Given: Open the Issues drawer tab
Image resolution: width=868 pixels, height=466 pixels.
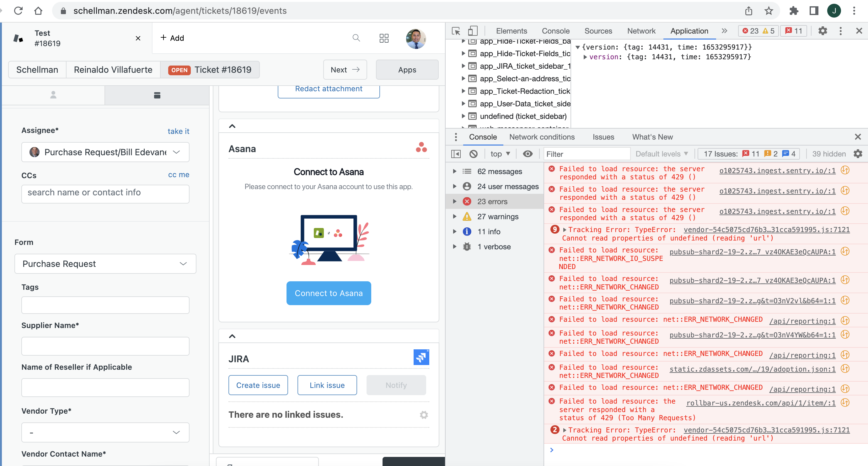Looking at the screenshot, I should tap(603, 137).
